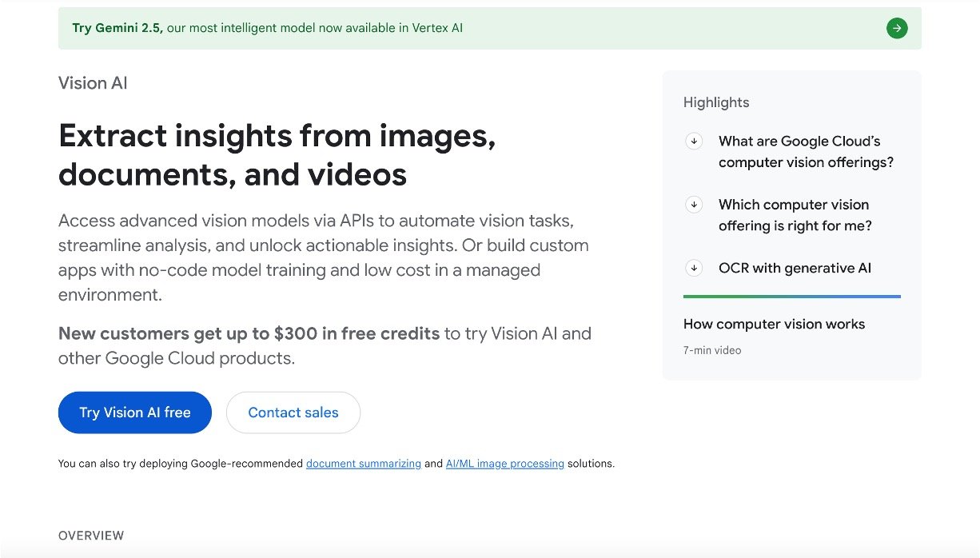The image size is (980, 558).
Task: Click the down-arrow icon beside "Which computer vision offering"
Action: pyautogui.click(x=694, y=205)
